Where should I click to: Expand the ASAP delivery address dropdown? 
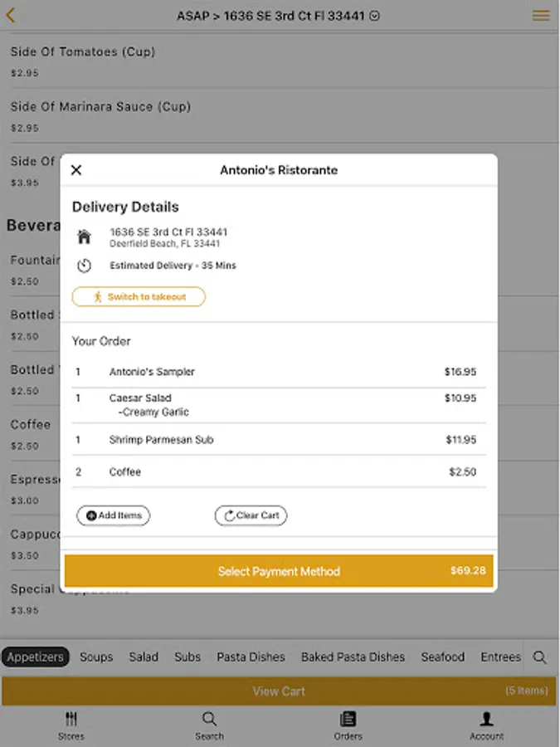279,16
